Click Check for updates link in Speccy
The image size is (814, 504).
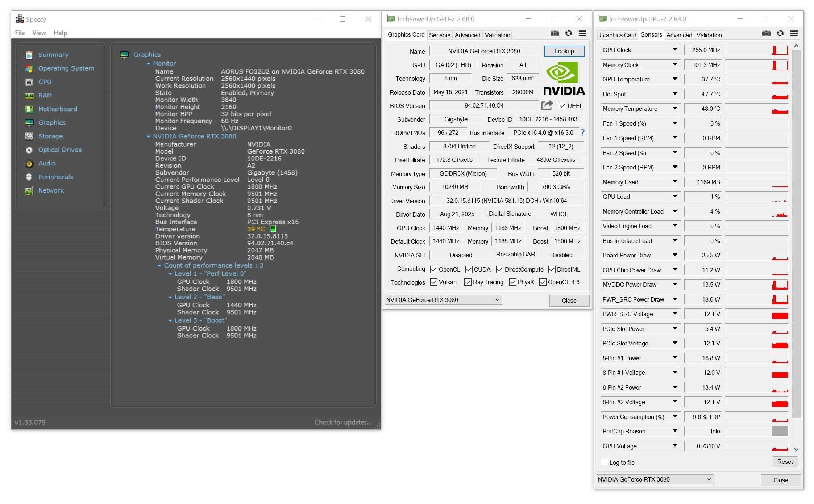343,422
